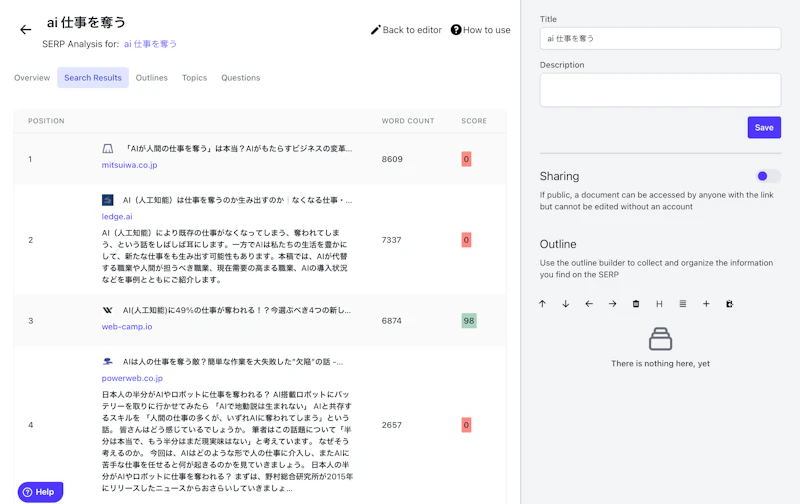Viewport: 800px width, 504px height.
Task: Click the empty outline box icon
Action: pyautogui.click(x=660, y=339)
